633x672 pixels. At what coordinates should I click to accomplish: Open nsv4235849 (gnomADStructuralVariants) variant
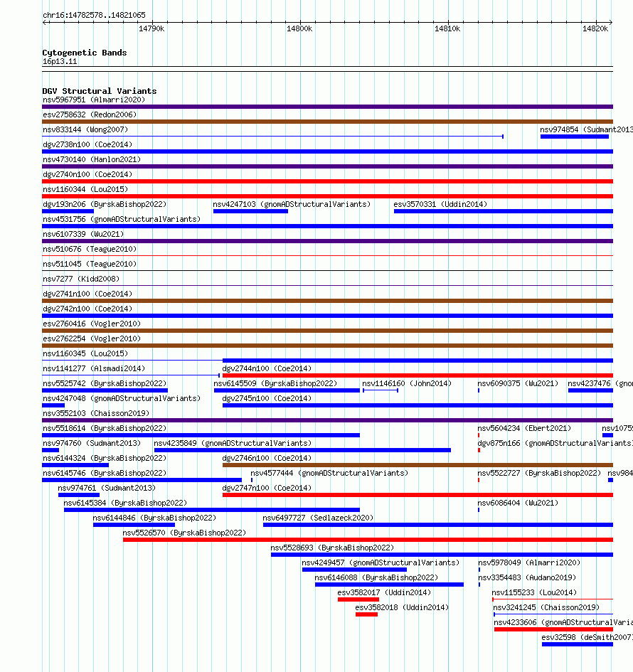pyautogui.click(x=233, y=443)
